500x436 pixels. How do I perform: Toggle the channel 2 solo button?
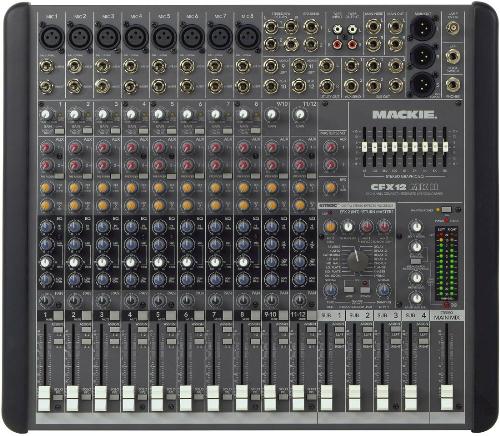click(86, 397)
